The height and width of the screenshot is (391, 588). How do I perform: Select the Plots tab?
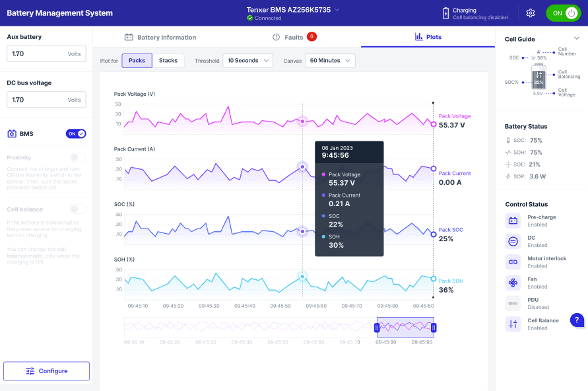(x=428, y=37)
